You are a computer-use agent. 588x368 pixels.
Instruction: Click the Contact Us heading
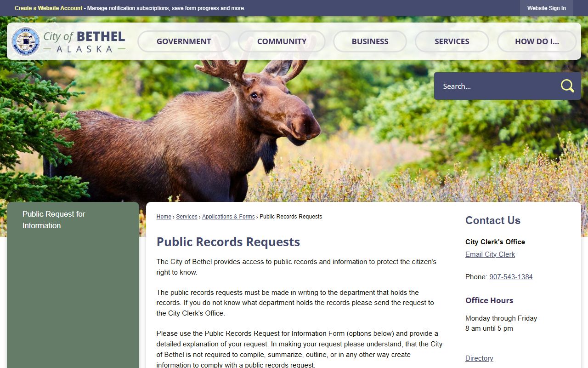(x=493, y=220)
